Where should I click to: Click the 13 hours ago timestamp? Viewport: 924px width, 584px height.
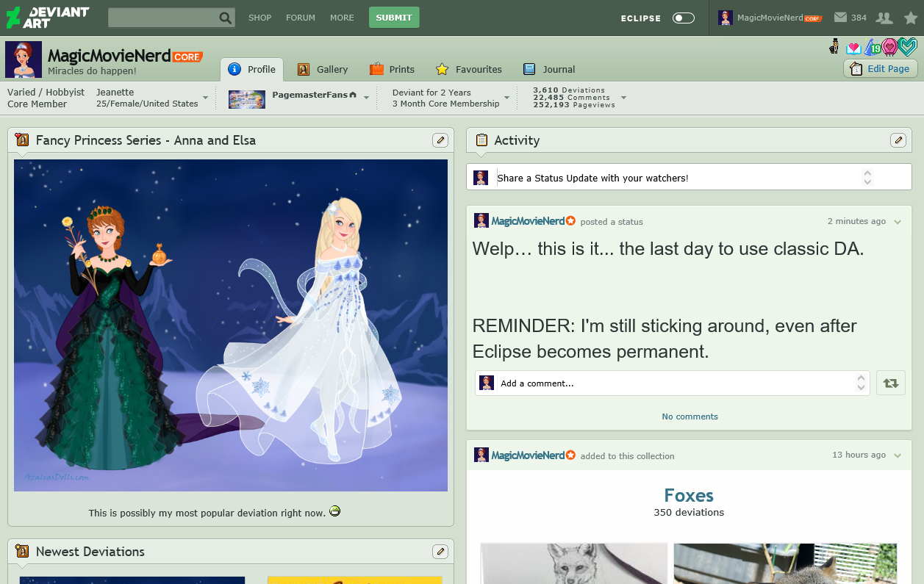coord(859,455)
